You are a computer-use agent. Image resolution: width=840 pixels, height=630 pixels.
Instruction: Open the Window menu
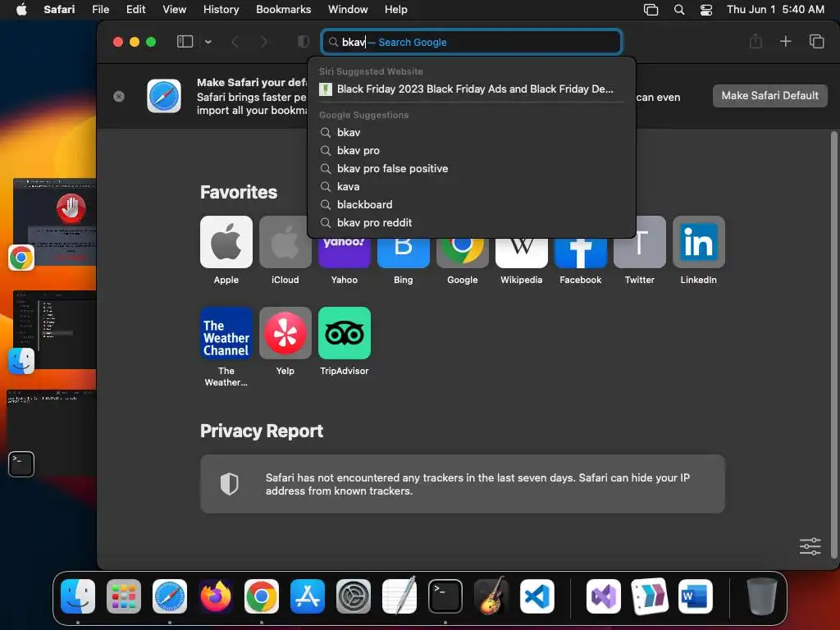[x=348, y=9]
